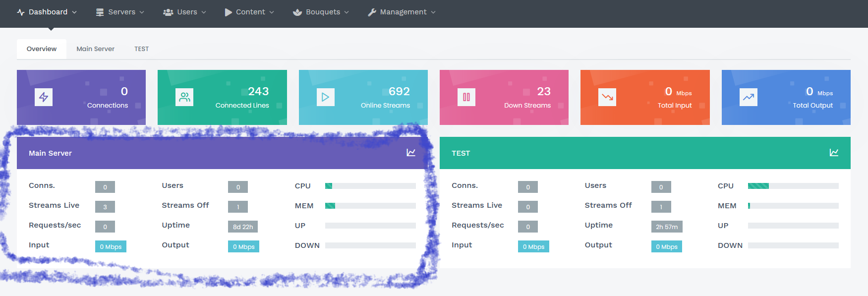Open the TEST server chart icon
Screen dimensions: 868x296
pos(834,153)
